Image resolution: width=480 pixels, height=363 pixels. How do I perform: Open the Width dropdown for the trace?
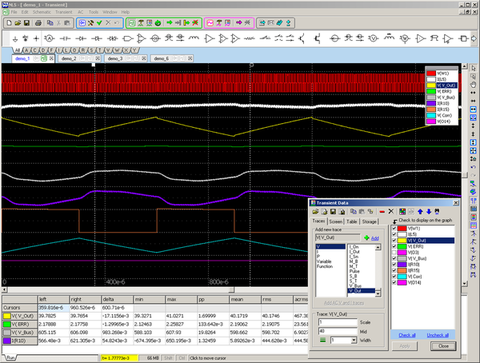pos(354,340)
